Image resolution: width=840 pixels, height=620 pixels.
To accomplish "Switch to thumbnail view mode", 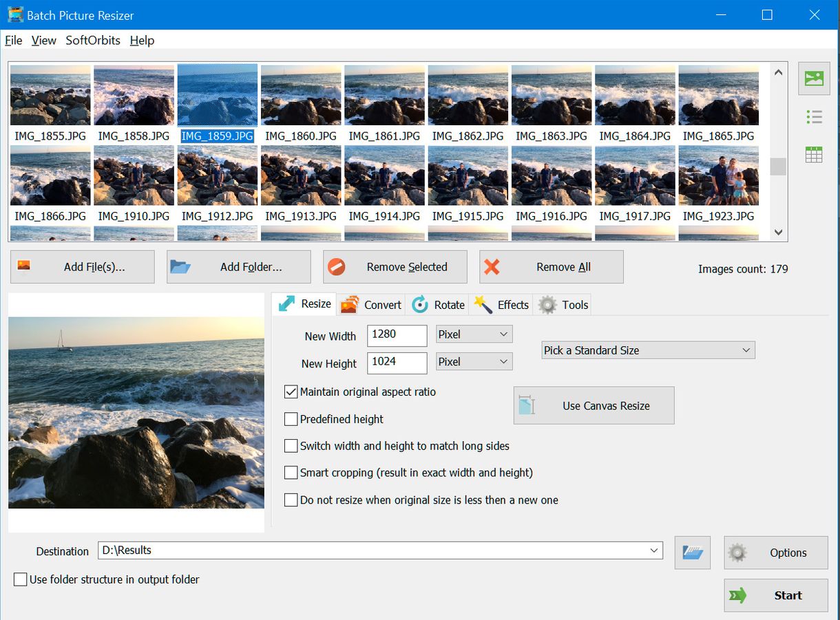I will click(814, 78).
